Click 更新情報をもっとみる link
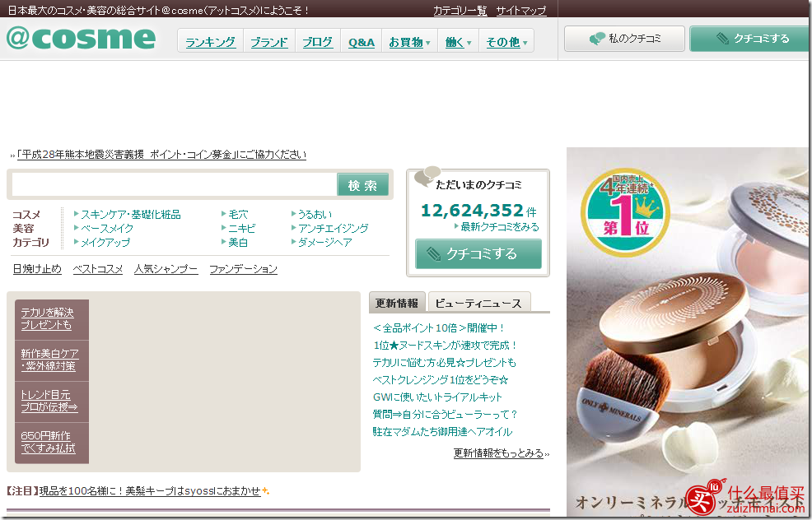The height and width of the screenshot is (520, 812). [x=498, y=453]
